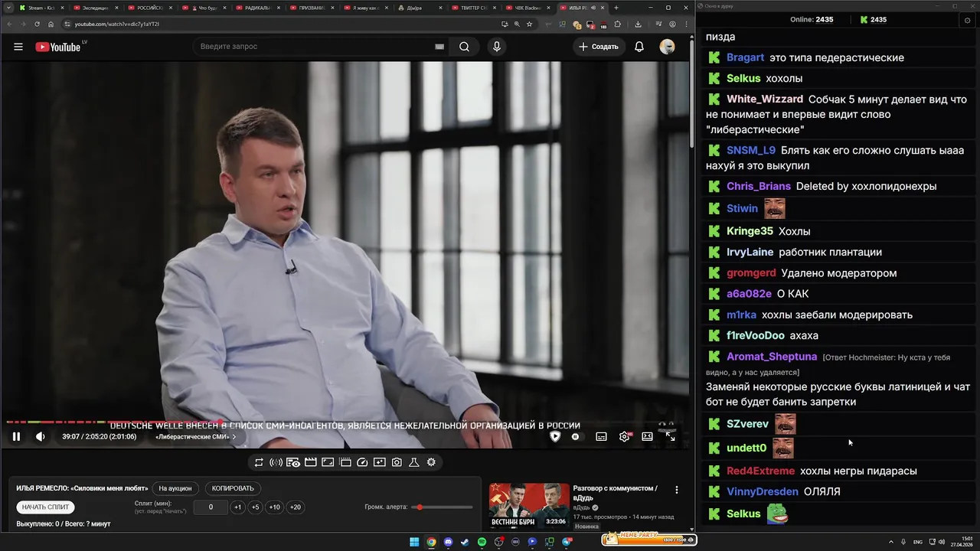Image resolution: width=980 pixels, height=551 pixels.
Task: Pause the YouTube video
Action: click(16, 436)
